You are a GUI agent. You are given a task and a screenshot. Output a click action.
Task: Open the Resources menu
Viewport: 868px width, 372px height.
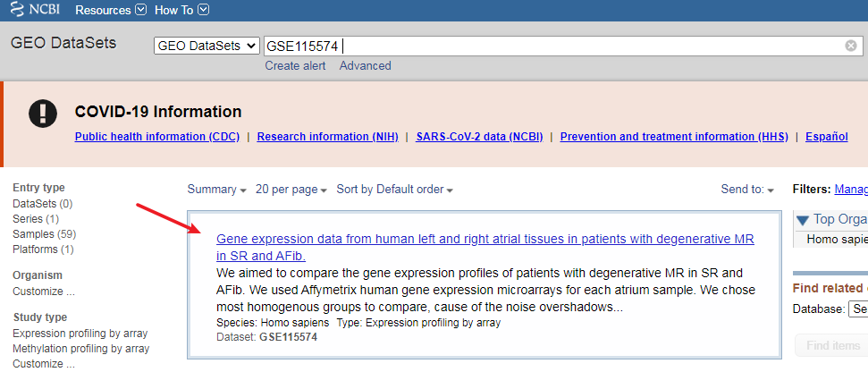[110, 11]
